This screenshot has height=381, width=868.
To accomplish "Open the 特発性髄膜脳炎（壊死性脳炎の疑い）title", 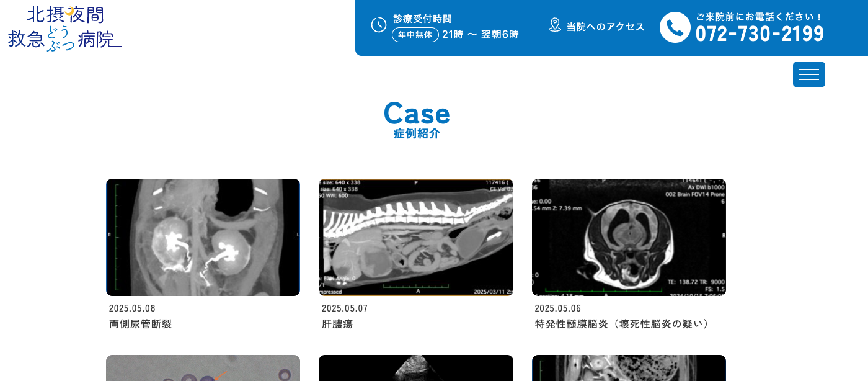I will [622, 324].
